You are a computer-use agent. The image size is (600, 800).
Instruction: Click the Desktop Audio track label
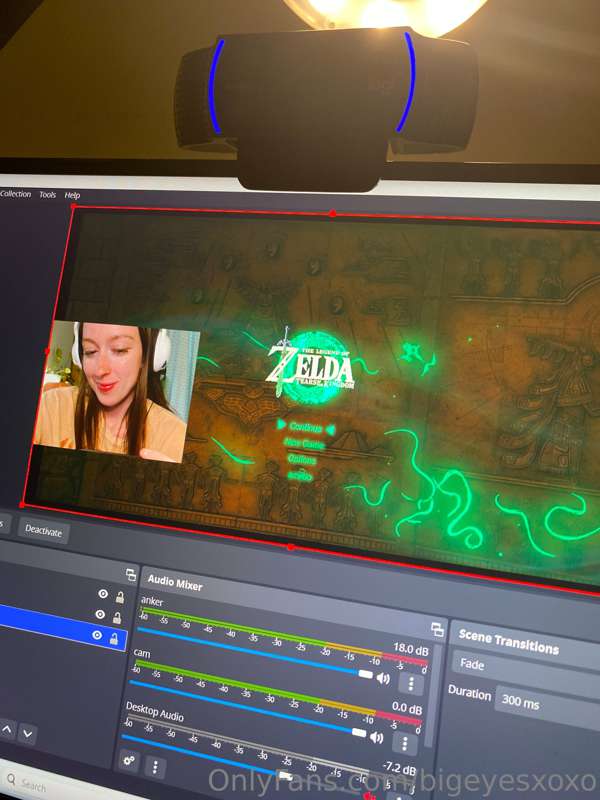155,711
